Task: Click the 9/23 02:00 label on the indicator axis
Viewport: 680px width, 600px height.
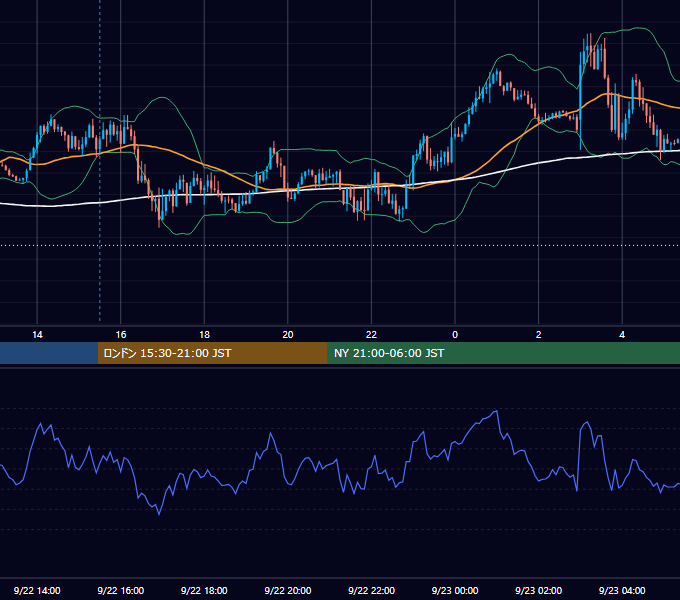Action: pyautogui.click(x=538, y=590)
